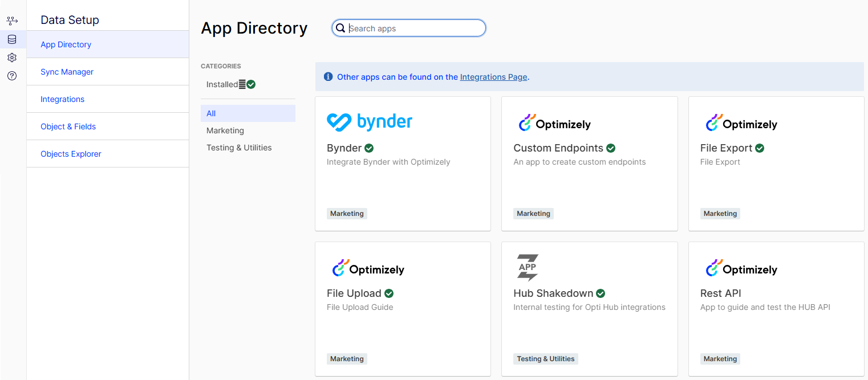Focus the Search apps field
Viewport: 868px width, 380px height.
(409, 28)
